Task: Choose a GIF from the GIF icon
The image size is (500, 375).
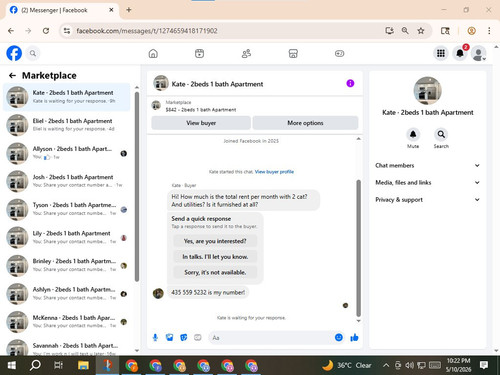Action: tap(198, 338)
